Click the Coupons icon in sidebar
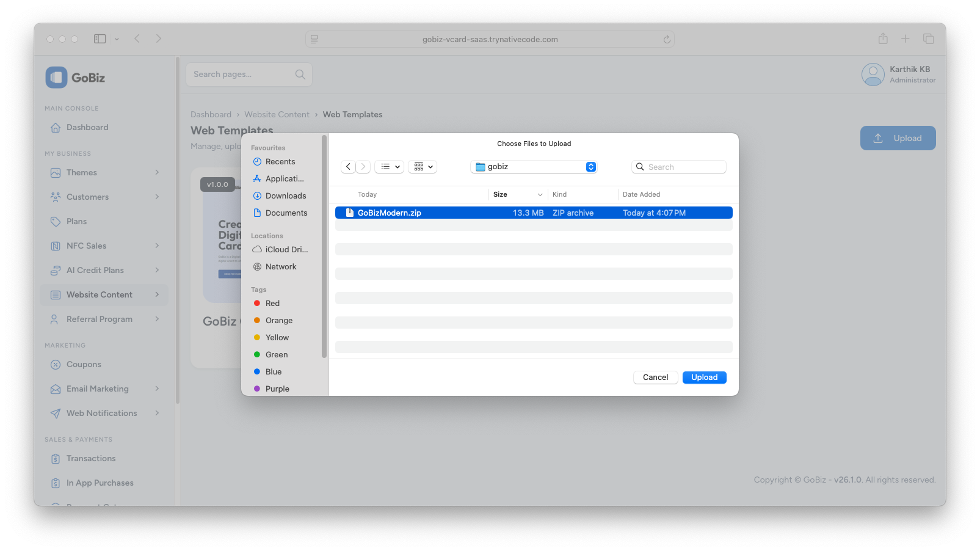The height and width of the screenshot is (551, 980). pos(56,364)
